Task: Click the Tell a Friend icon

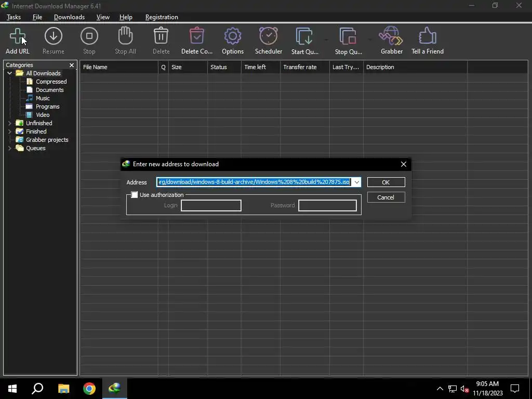Action: (x=428, y=36)
